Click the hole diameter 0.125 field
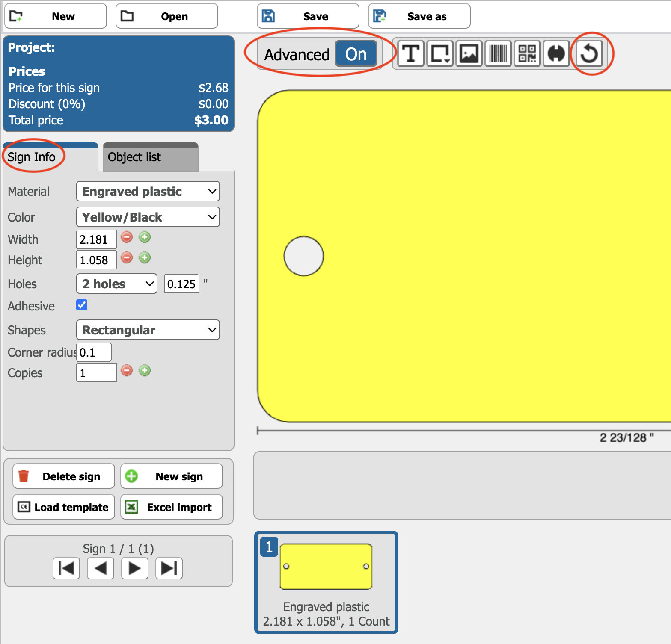 [181, 284]
